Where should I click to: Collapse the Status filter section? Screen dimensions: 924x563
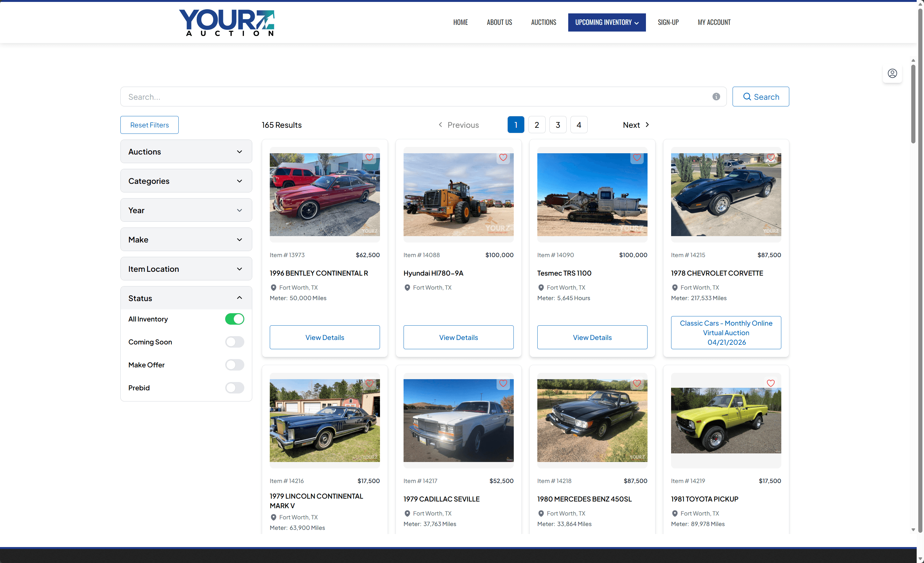click(186, 298)
